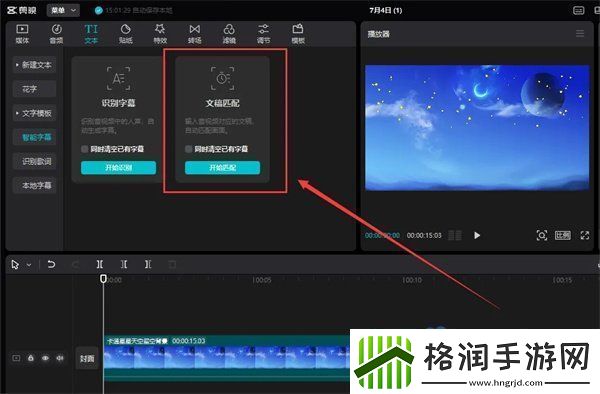The height and width of the screenshot is (394, 600).
Task: Click the video preview in player
Action: click(x=477, y=128)
